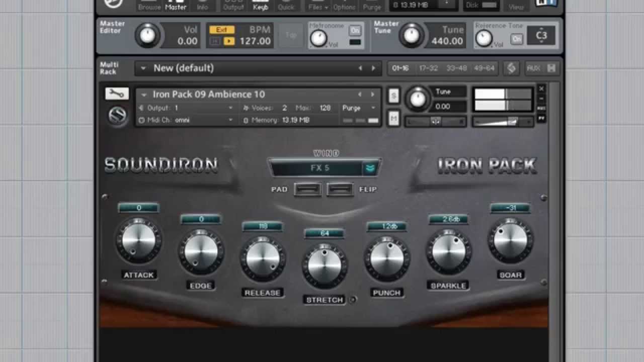This screenshot has height=362, width=644.
Task: Mute the instrument with M button
Action: 393,119
